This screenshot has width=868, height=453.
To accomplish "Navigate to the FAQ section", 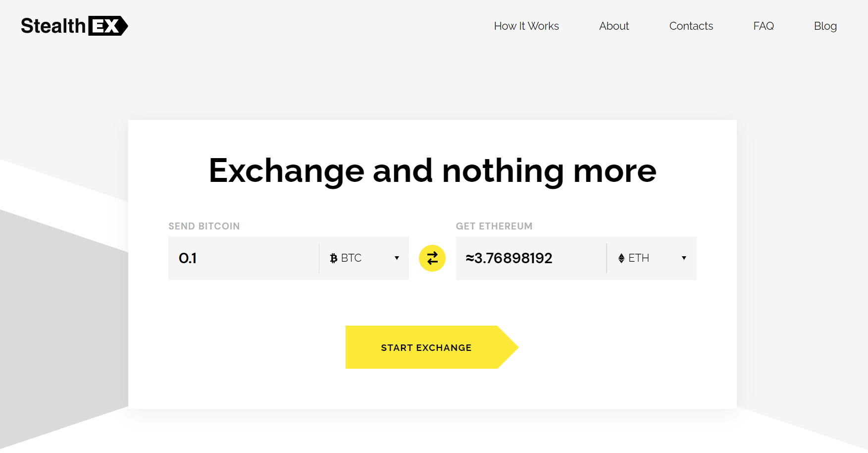I will click(763, 26).
